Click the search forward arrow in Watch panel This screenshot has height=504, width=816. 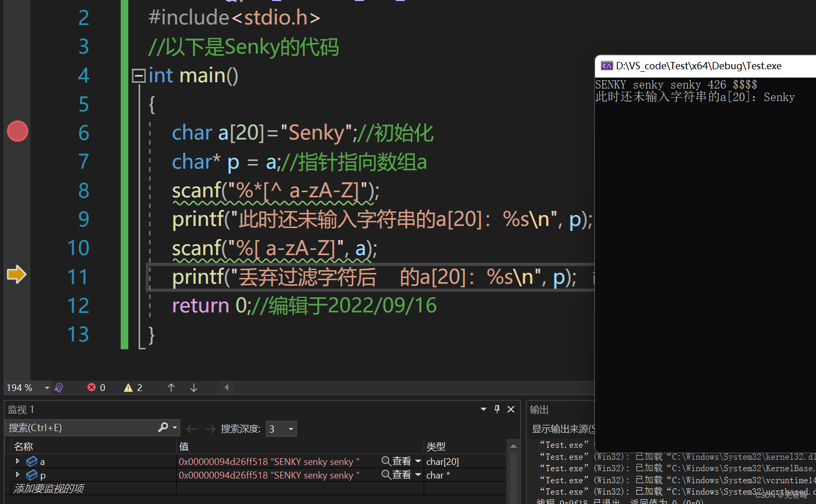[x=210, y=429]
